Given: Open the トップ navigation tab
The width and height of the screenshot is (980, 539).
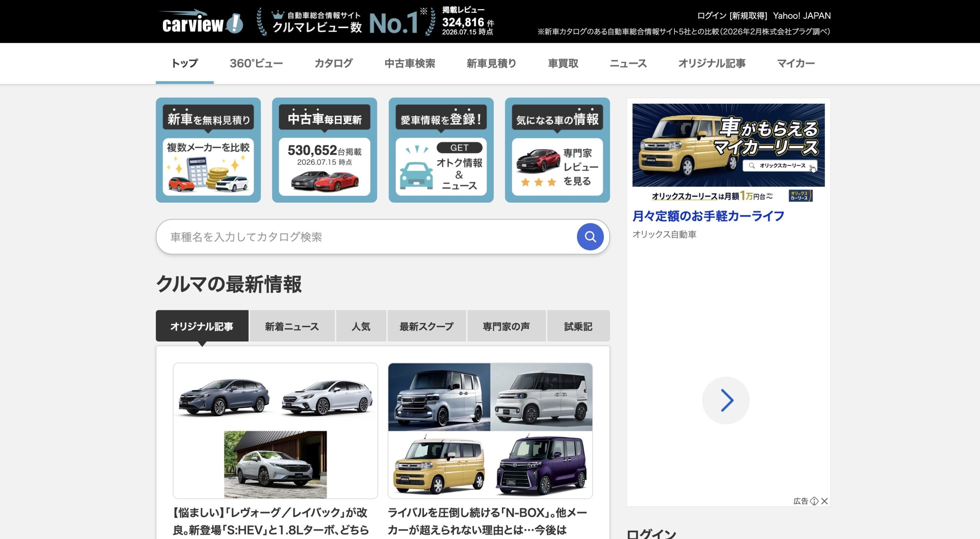Looking at the screenshot, I should 185,63.
